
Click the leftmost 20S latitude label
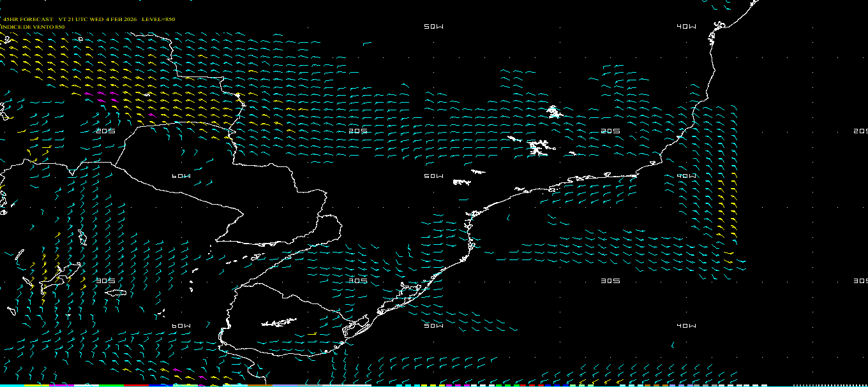[x=105, y=131]
